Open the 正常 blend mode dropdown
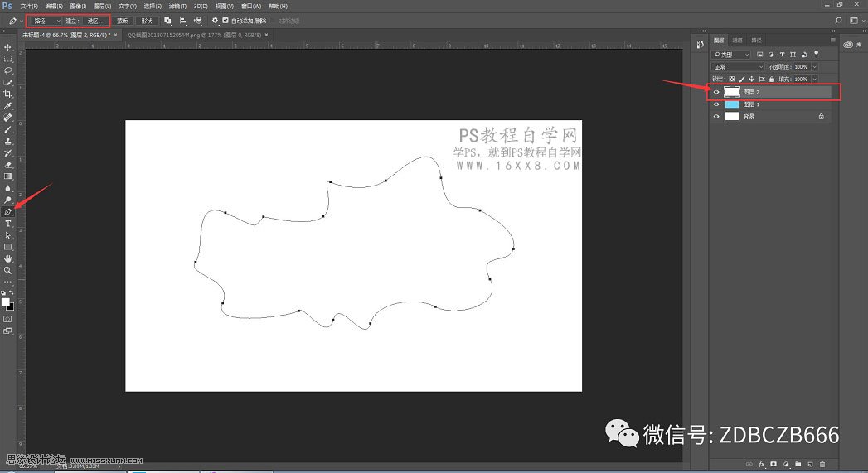This screenshot has height=473, width=868. pyautogui.click(x=737, y=66)
